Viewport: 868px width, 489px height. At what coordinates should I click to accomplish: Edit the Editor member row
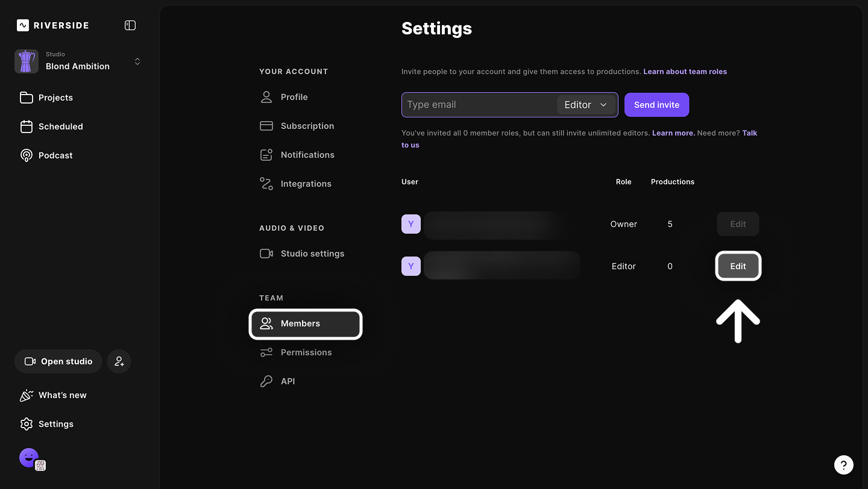[738, 266]
